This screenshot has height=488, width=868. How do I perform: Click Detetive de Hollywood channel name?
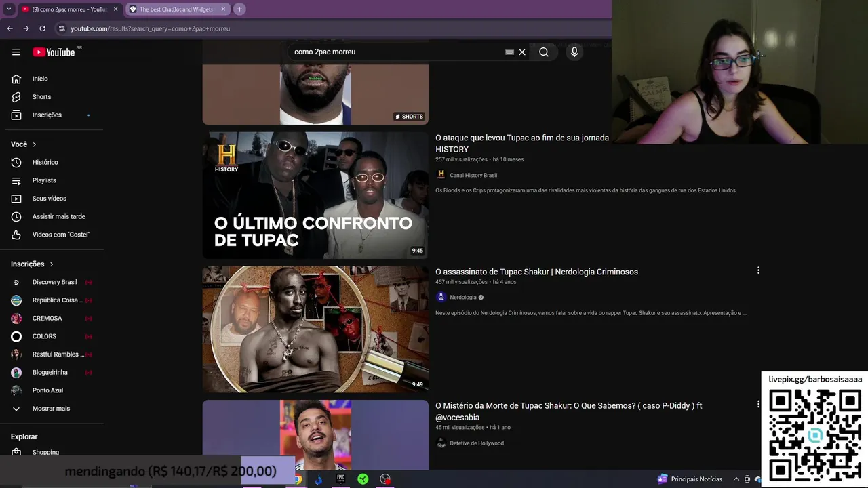[x=477, y=443]
